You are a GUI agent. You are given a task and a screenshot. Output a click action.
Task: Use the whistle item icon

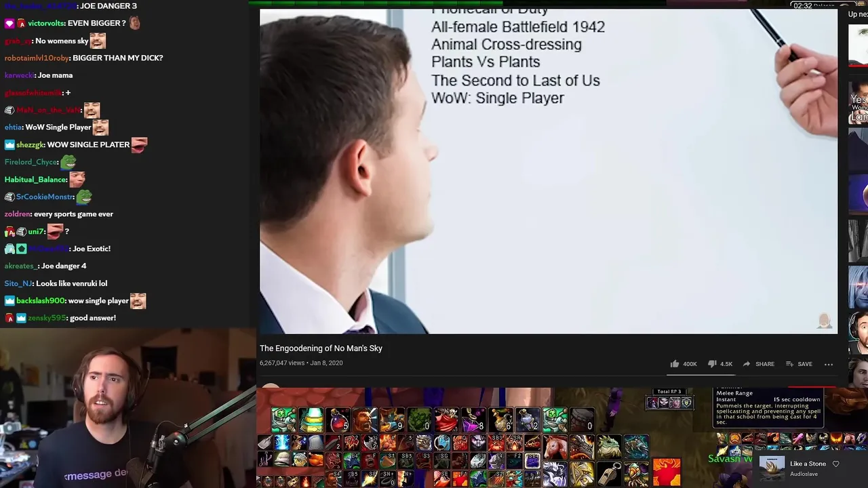click(x=609, y=473)
